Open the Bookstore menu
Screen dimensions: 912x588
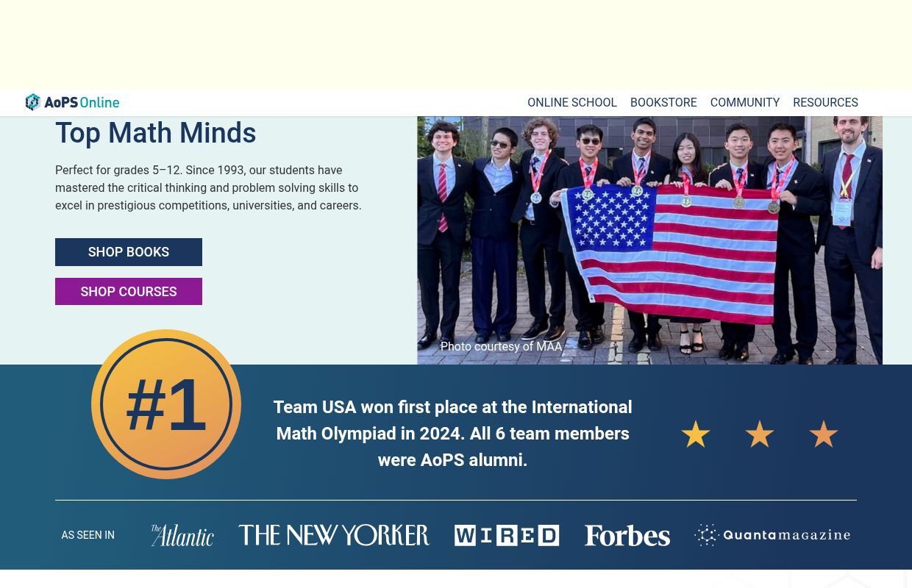(663, 103)
